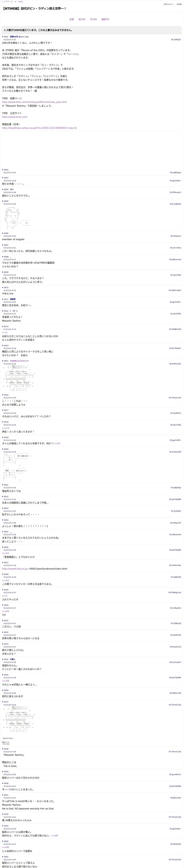Expand the ▼ menu of post 0044
The image size is (186, 868).
[x=3, y=841]
